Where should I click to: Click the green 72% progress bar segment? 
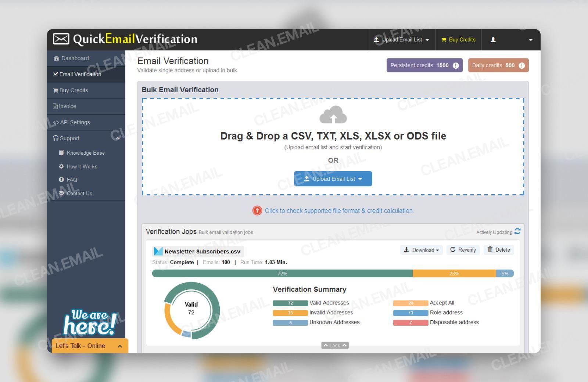pos(282,273)
